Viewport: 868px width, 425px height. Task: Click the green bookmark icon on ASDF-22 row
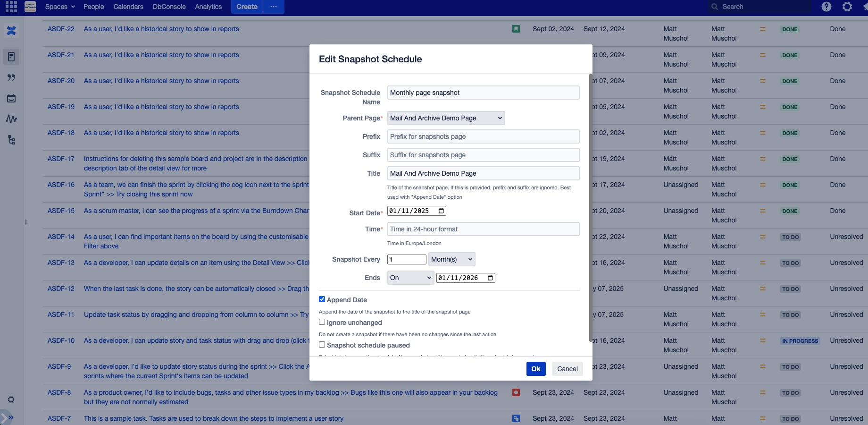pyautogui.click(x=516, y=29)
